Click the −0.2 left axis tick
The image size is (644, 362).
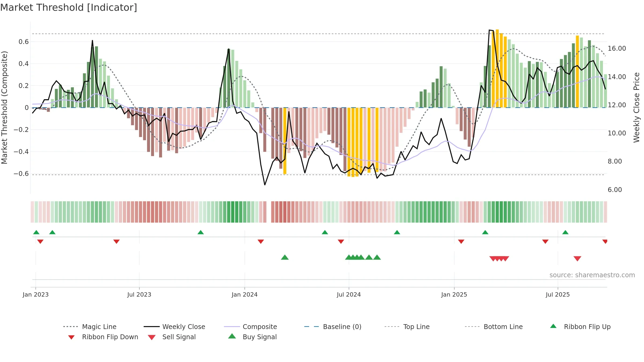[x=21, y=130]
